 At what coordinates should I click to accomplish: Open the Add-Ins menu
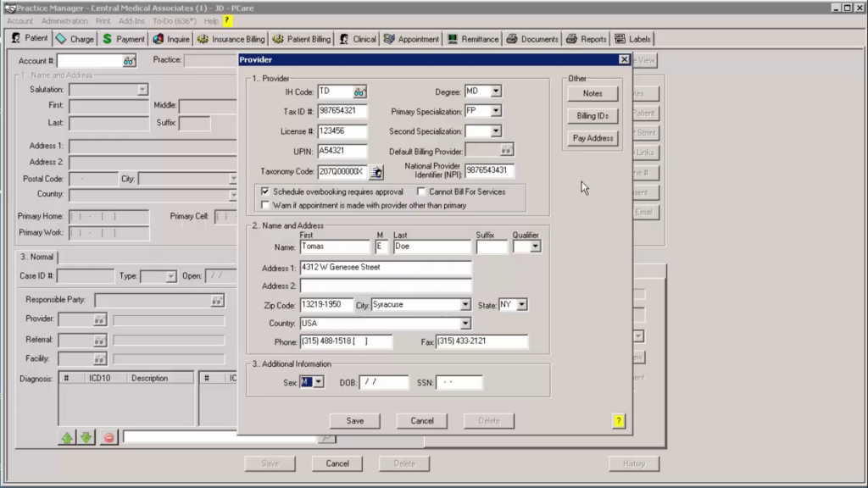click(131, 21)
